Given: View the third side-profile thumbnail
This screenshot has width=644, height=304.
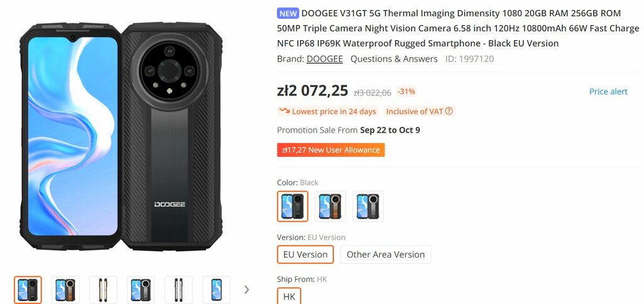Looking at the screenshot, I should [x=103, y=290].
